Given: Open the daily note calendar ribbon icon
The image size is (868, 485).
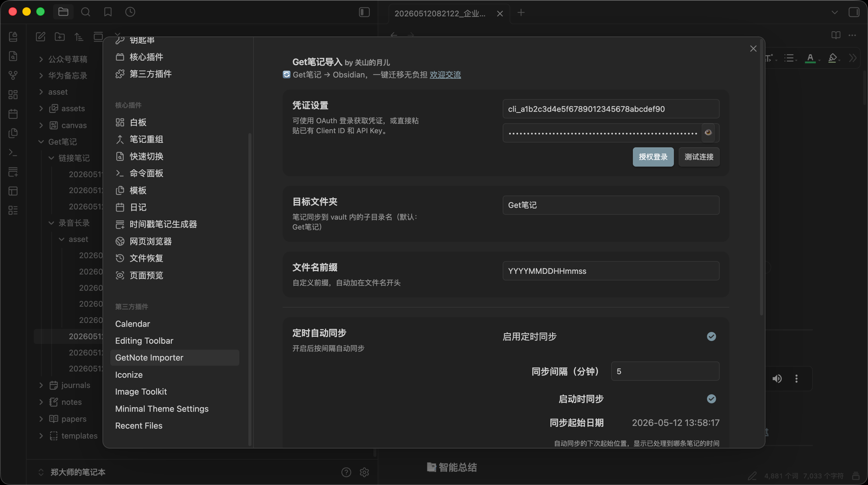Looking at the screenshot, I should [x=13, y=114].
